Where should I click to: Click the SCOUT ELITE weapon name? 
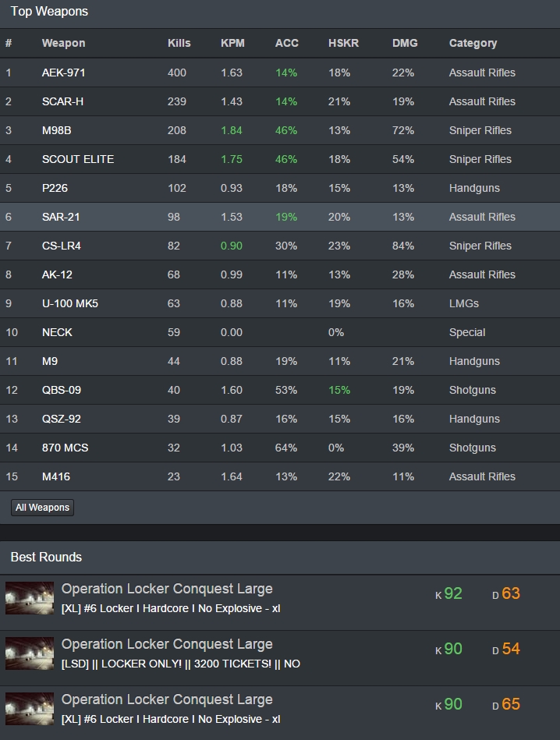(77, 159)
